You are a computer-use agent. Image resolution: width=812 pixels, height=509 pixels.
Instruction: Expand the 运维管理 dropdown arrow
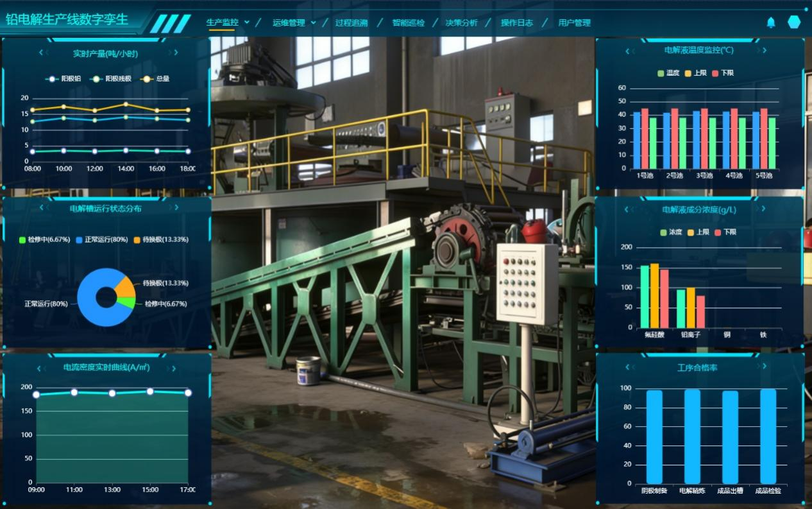(x=313, y=22)
